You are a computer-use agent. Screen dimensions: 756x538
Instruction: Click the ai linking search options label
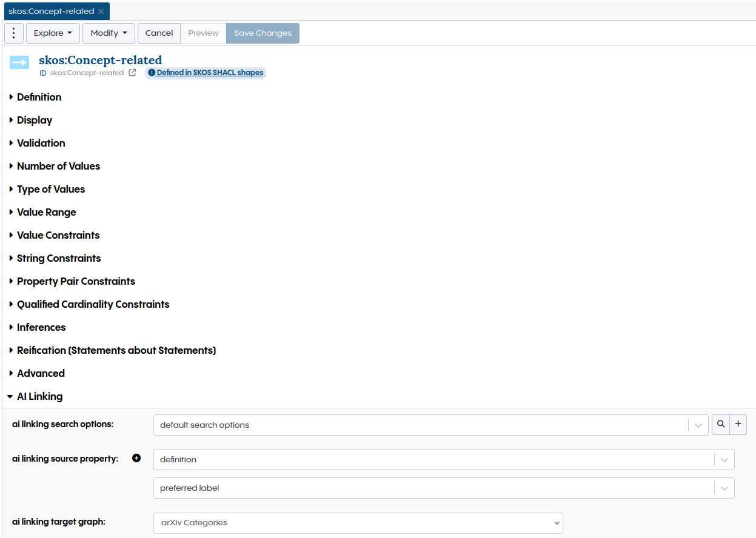pos(62,424)
